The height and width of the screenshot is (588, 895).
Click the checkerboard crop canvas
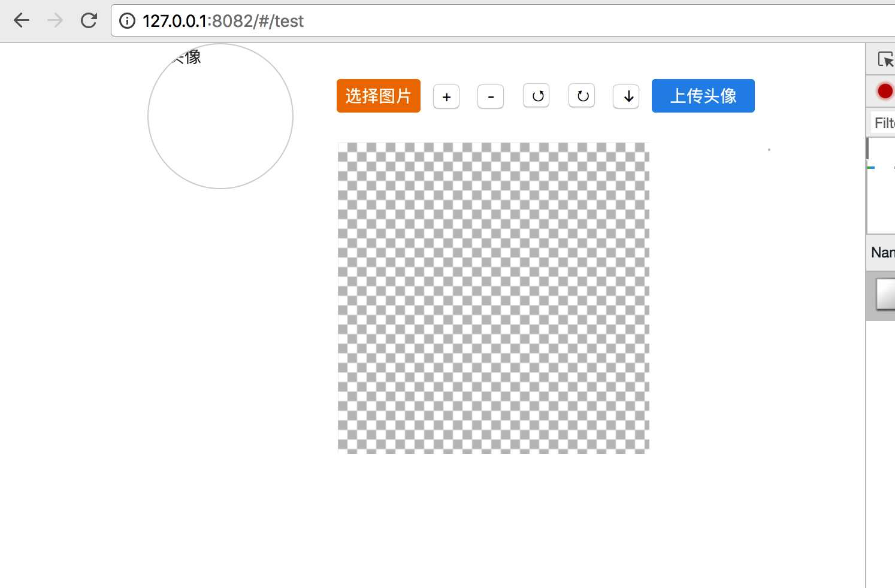[494, 298]
